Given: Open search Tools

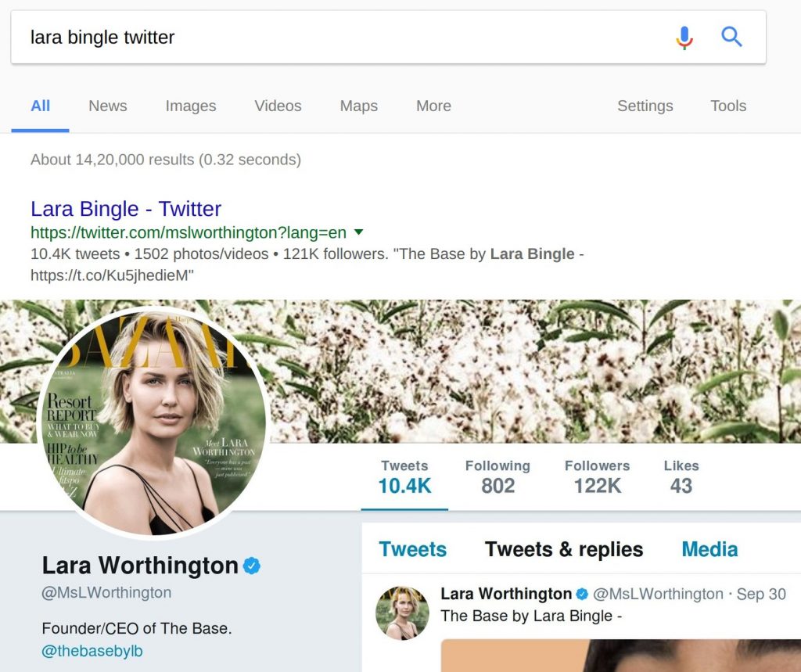Looking at the screenshot, I should coord(728,106).
